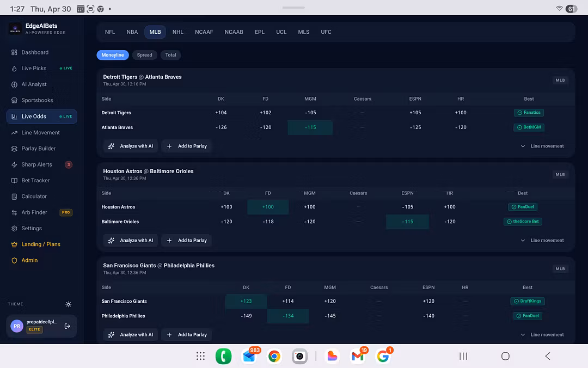Select the Moneyline market pill
The height and width of the screenshot is (368, 588).
[x=113, y=55]
